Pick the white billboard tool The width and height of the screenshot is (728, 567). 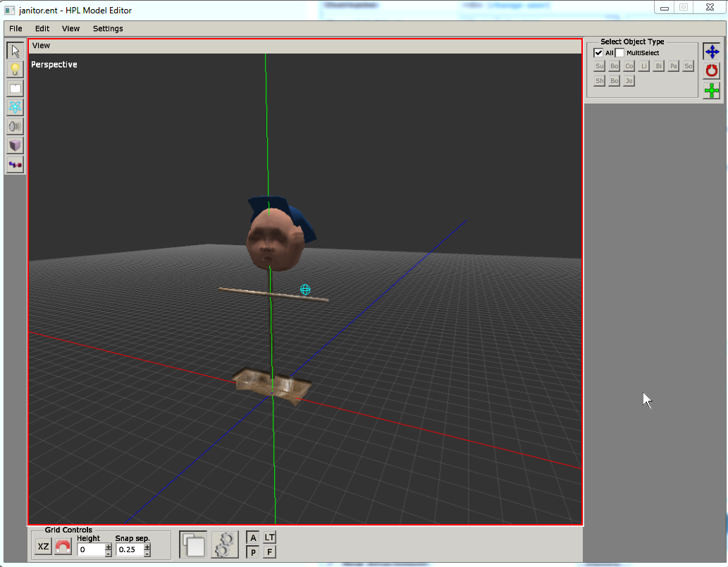click(x=15, y=89)
